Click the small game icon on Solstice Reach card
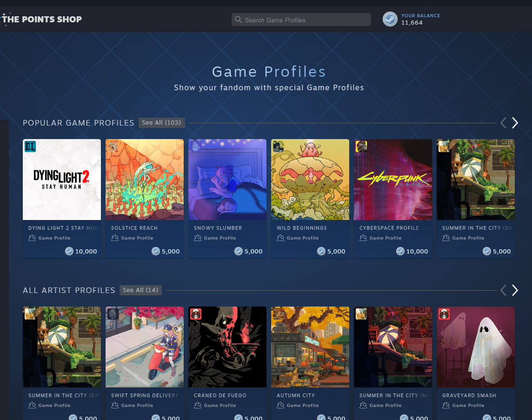The width and height of the screenshot is (532, 420). click(113, 147)
